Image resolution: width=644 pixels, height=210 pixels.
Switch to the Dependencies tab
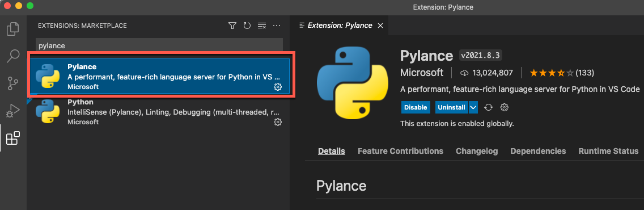538,151
